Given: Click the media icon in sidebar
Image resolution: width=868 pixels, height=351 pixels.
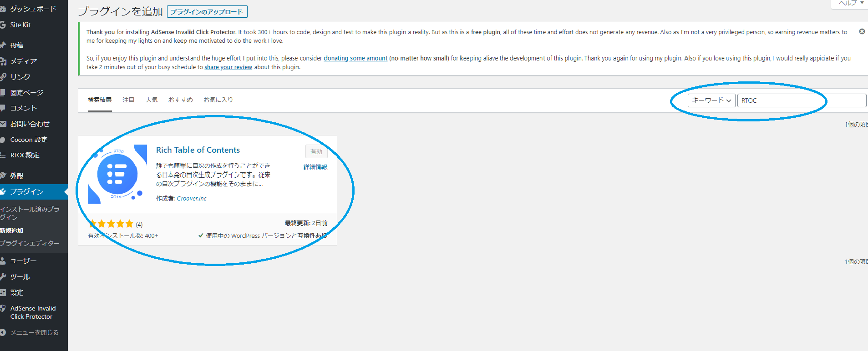Looking at the screenshot, I should [x=3, y=61].
